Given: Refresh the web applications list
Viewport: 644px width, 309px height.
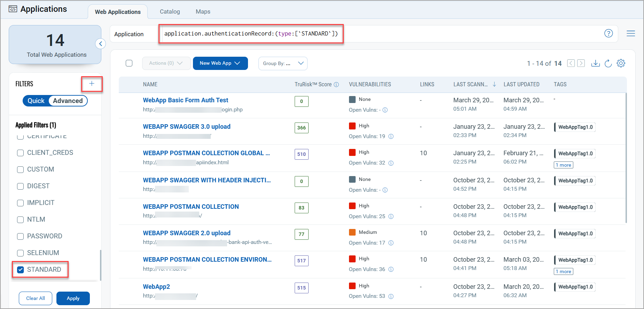Looking at the screenshot, I should [608, 63].
